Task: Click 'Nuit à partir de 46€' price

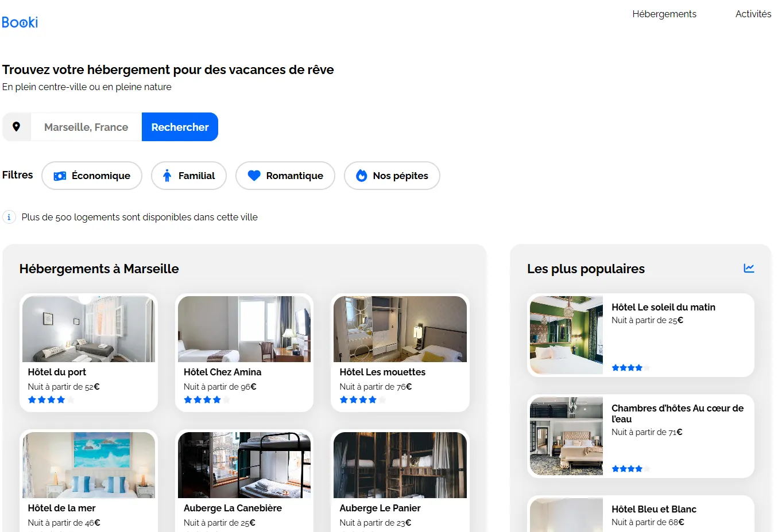Action: [64, 523]
